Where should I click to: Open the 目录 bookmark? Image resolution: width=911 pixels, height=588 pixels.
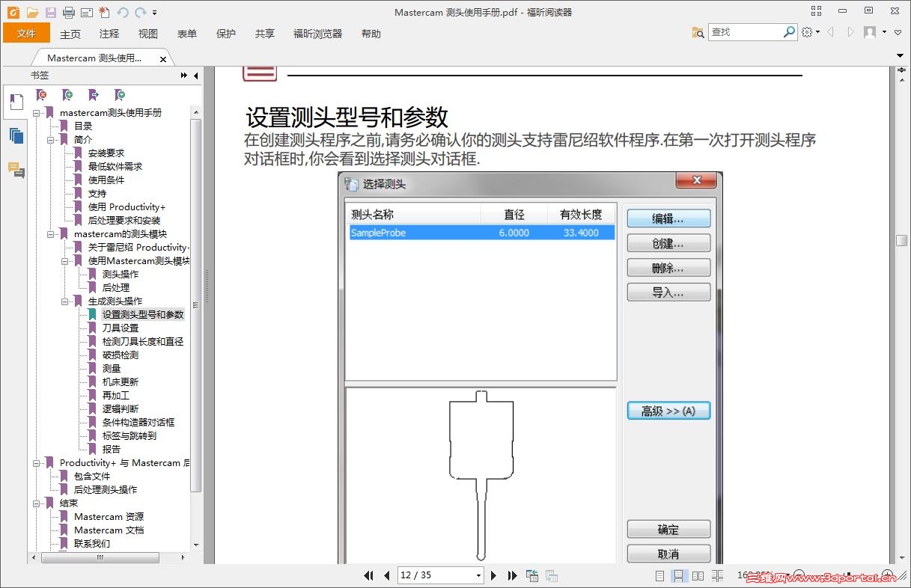83,126
